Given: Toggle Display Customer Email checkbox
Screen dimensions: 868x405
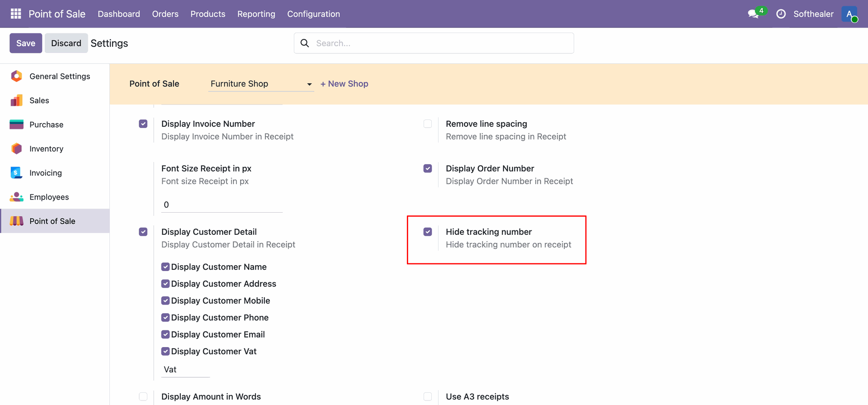Looking at the screenshot, I should 165,334.
